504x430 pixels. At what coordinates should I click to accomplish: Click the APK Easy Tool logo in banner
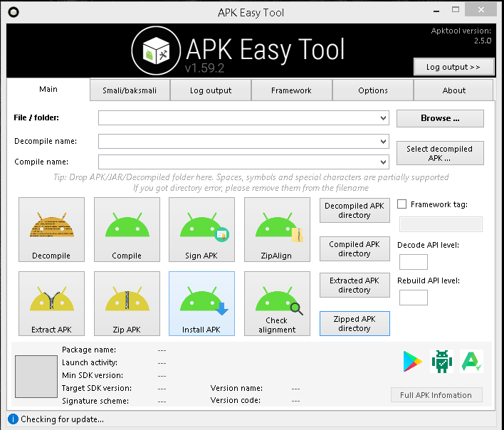[156, 51]
